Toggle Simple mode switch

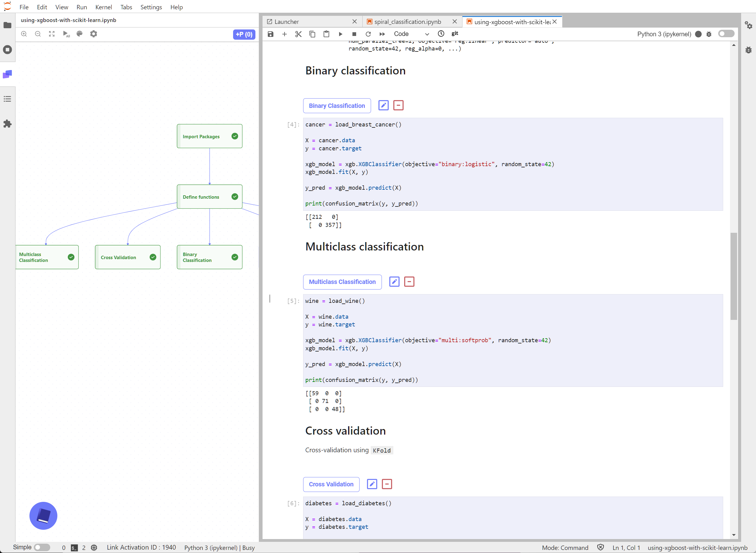(42, 547)
